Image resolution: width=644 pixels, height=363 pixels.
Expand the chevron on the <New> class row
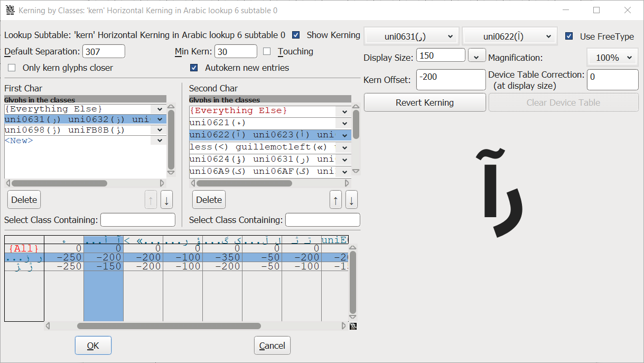[x=159, y=140]
